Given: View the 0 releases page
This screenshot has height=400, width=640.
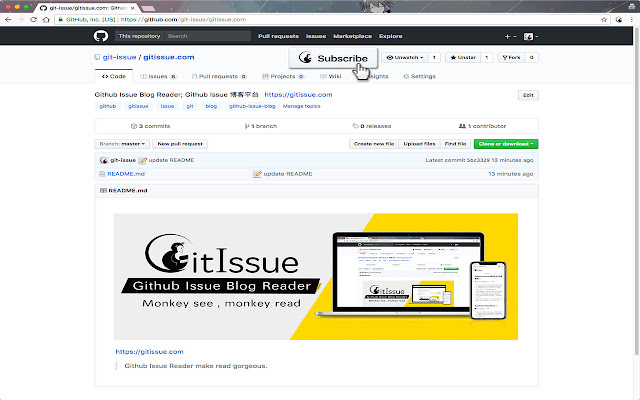Looking at the screenshot, I should (x=372, y=126).
